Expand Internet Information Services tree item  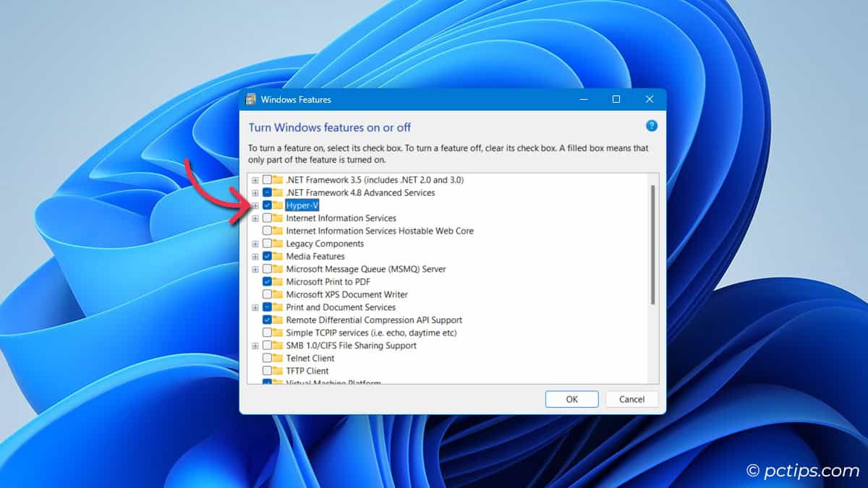(x=255, y=218)
